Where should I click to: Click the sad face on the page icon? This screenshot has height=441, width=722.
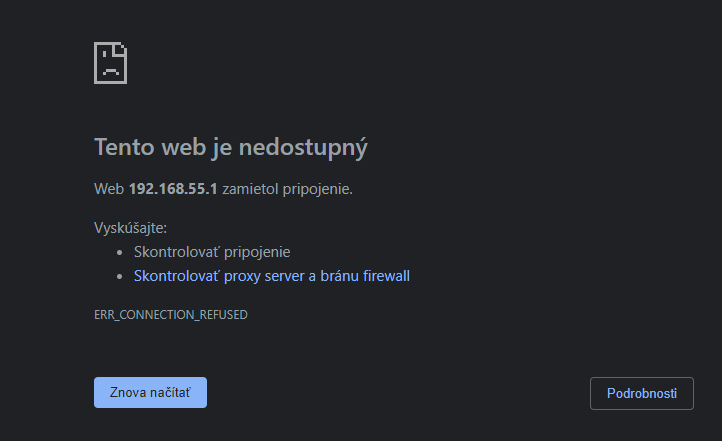click(x=108, y=69)
